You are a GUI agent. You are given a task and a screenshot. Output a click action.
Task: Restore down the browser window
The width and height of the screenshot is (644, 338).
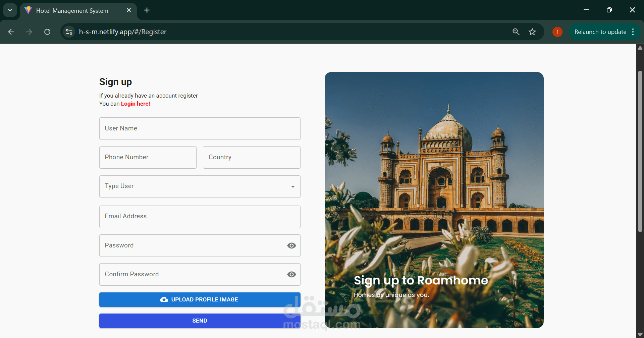click(x=609, y=10)
